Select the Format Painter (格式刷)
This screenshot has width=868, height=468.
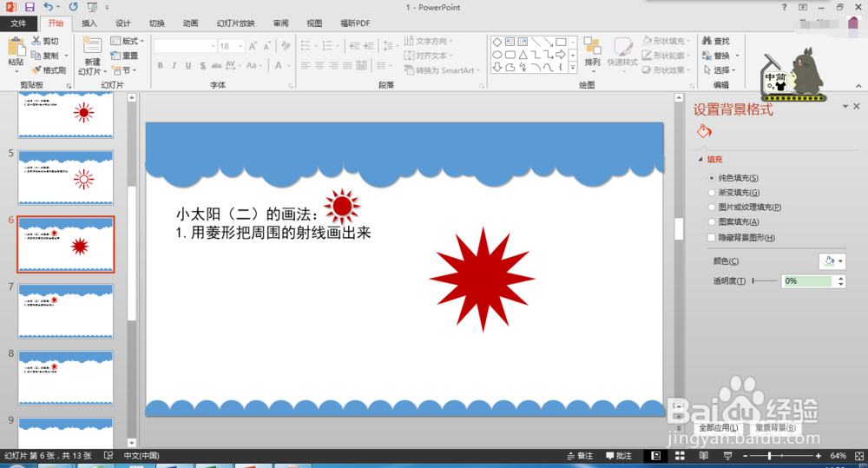coord(49,69)
